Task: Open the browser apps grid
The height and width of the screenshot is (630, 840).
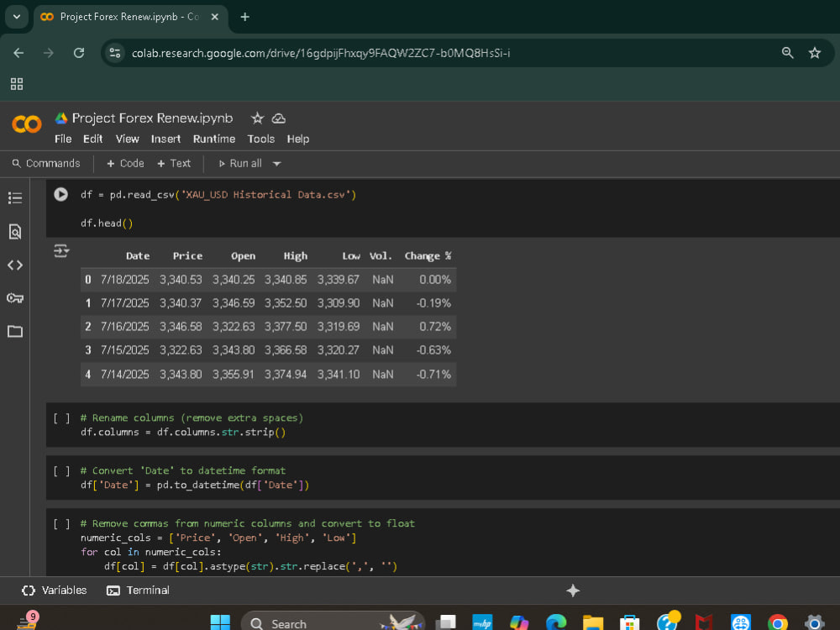Action: point(17,83)
